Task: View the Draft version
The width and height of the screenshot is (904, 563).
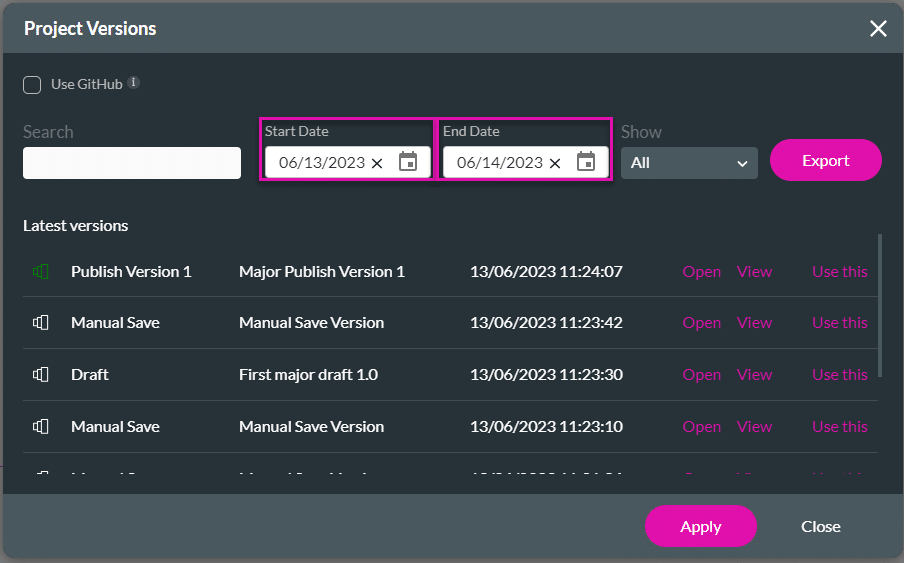Action: pyautogui.click(x=754, y=375)
